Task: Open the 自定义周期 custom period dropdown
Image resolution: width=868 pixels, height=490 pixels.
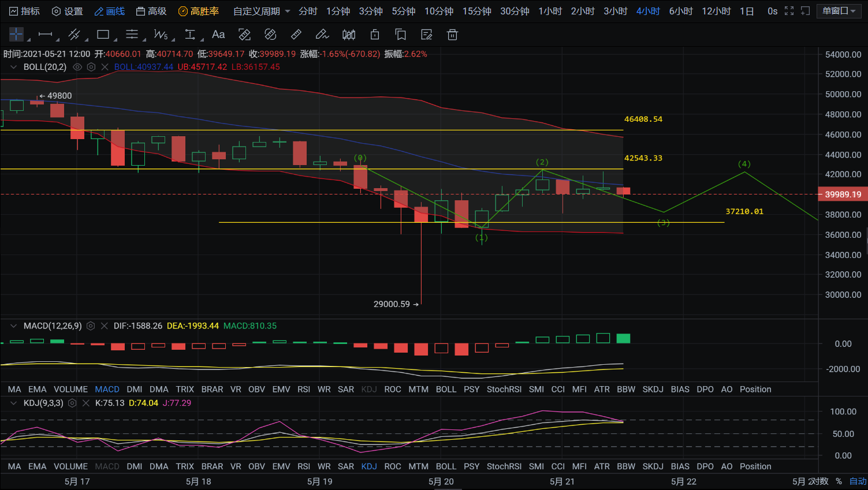Action: coord(262,11)
